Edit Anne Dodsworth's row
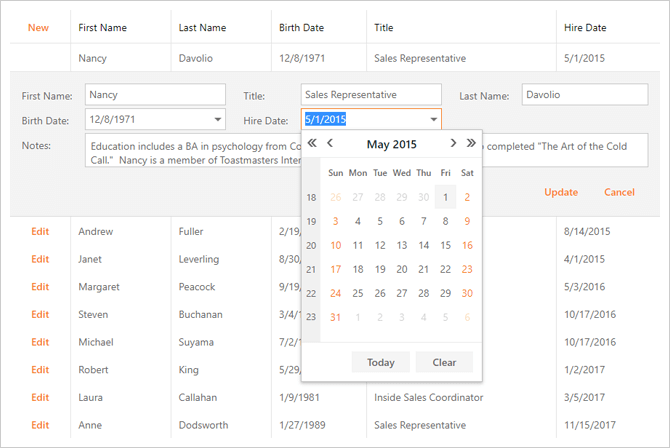The image size is (670, 448). pos(40,425)
